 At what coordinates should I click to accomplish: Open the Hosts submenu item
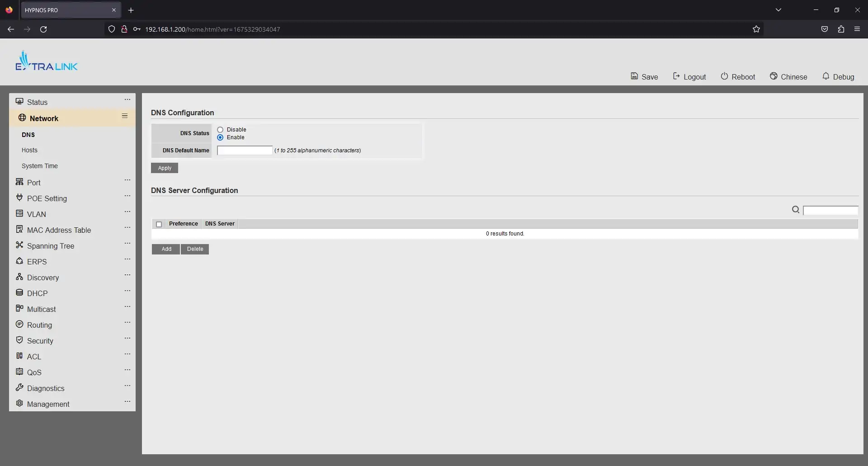(29, 150)
